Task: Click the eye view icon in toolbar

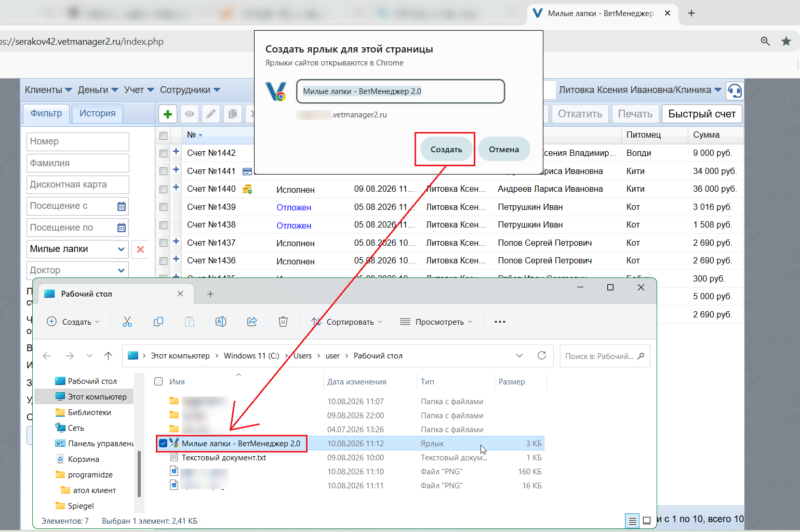Action: 190,114
